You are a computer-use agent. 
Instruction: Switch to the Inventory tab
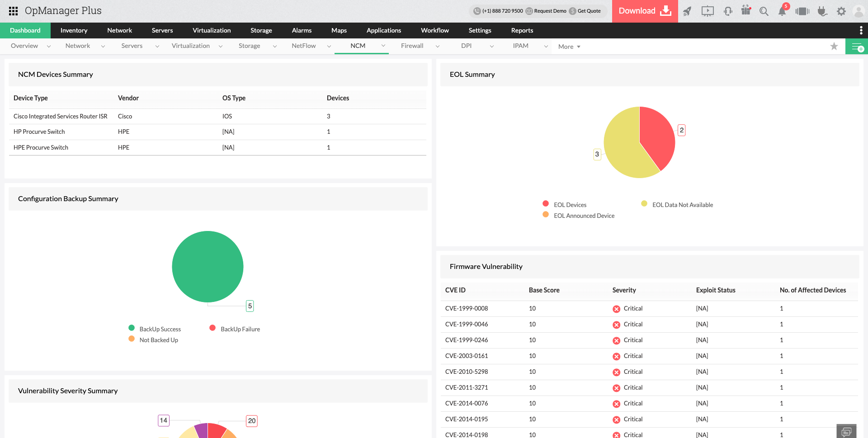click(x=74, y=30)
